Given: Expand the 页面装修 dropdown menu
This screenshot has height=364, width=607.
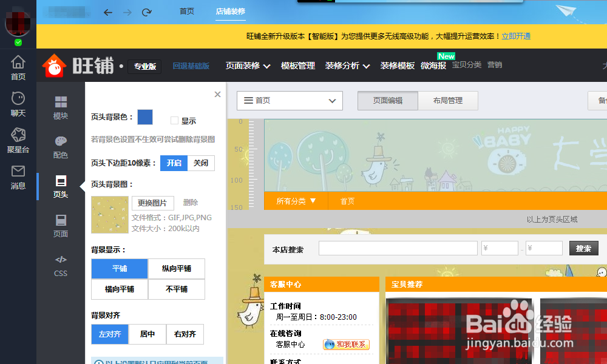Looking at the screenshot, I should pos(248,66).
